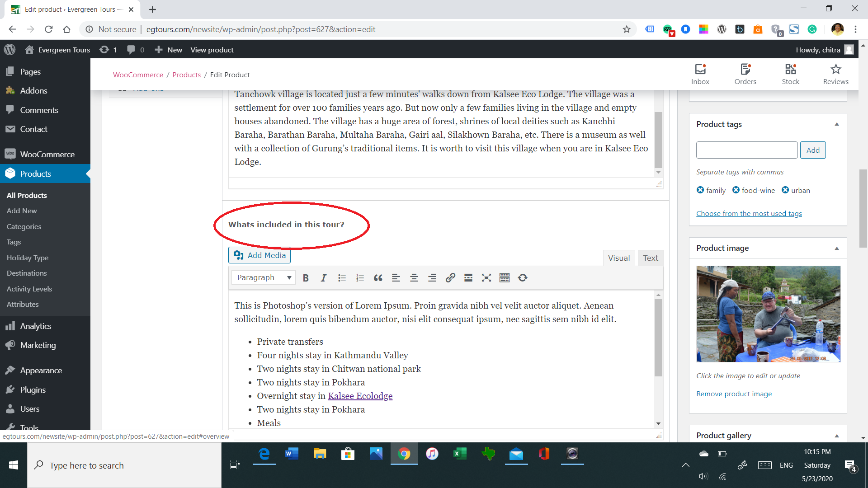Remove the urban tag
This screenshot has width=868, height=488.
click(x=785, y=190)
